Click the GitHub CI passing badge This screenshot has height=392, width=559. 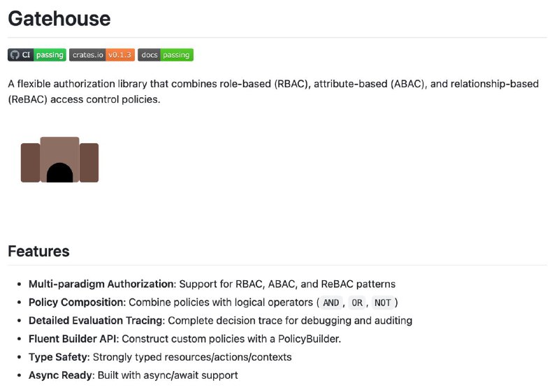click(37, 55)
